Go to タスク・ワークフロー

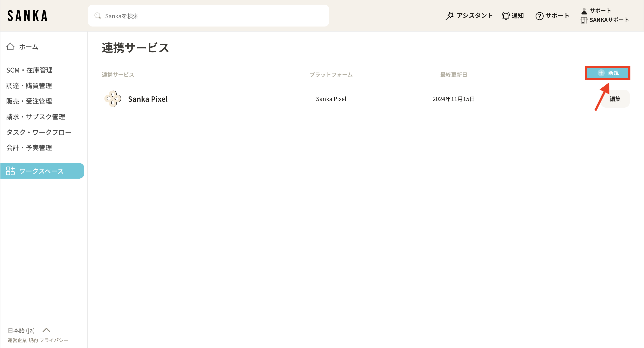(x=39, y=132)
